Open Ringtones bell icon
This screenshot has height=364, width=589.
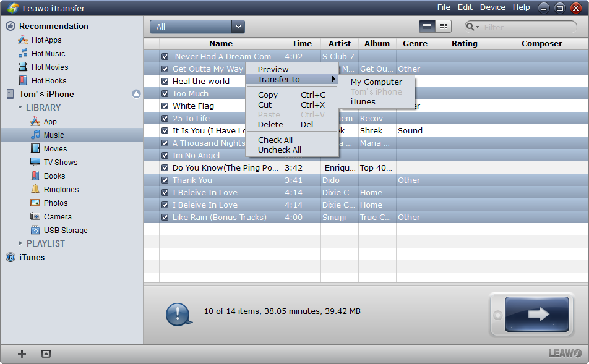coord(35,189)
